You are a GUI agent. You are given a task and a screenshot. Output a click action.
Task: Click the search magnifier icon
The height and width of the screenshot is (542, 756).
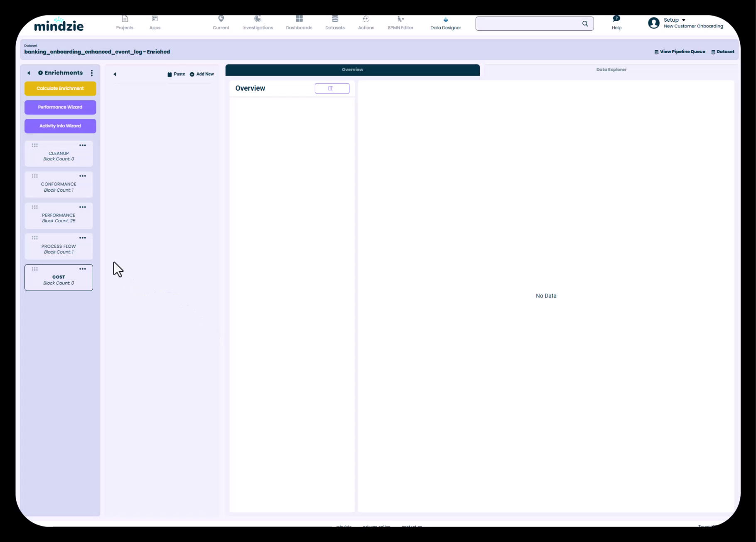tap(585, 24)
